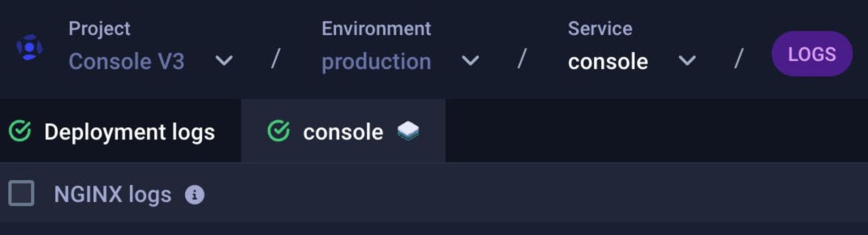Image resolution: width=868 pixels, height=235 pixels.
Task: Expand the production environment chevron
Action: click(470, 60)
